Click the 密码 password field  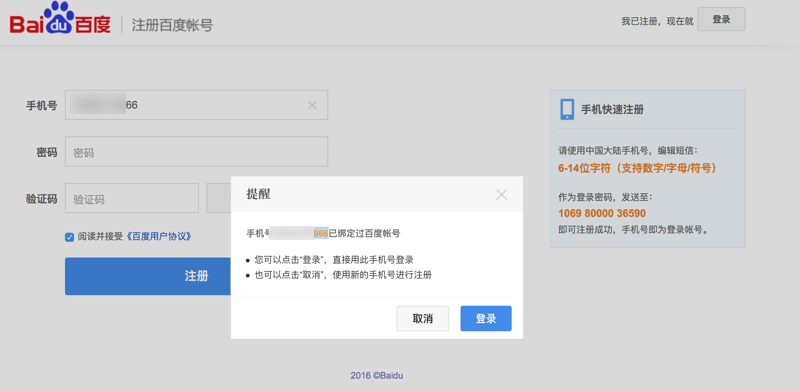[196, 152]
